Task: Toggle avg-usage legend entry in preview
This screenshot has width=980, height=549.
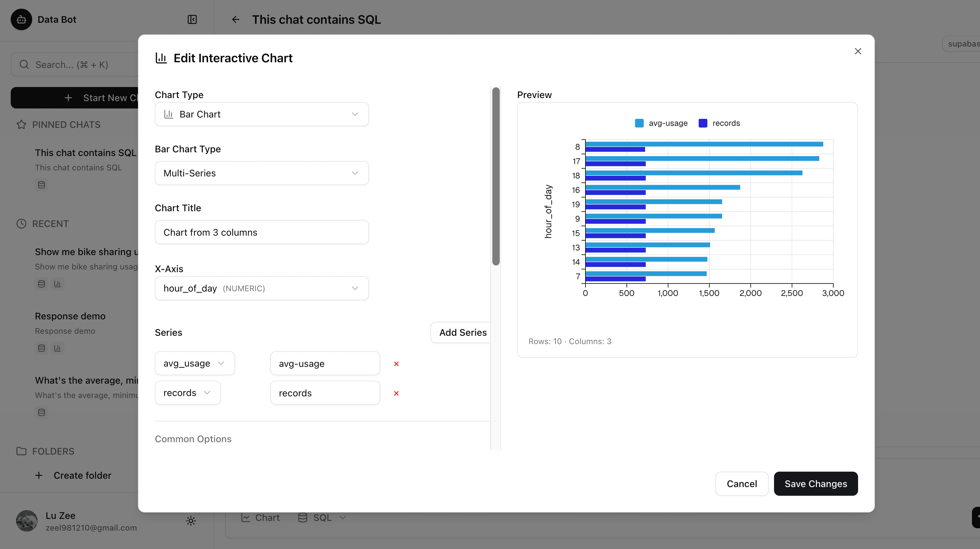Action: coord(661,123)
